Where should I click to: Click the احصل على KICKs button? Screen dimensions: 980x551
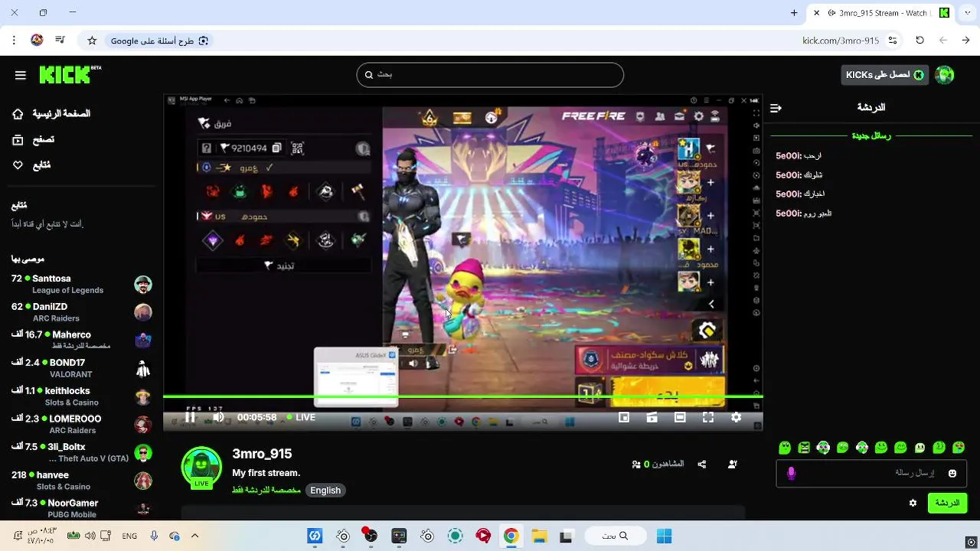click(884, 74)
